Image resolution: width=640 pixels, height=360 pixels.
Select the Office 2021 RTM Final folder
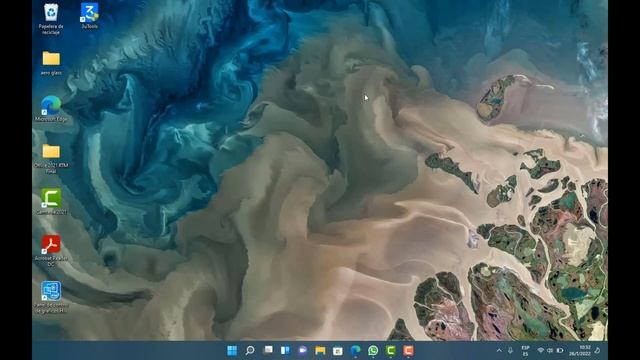51,159
